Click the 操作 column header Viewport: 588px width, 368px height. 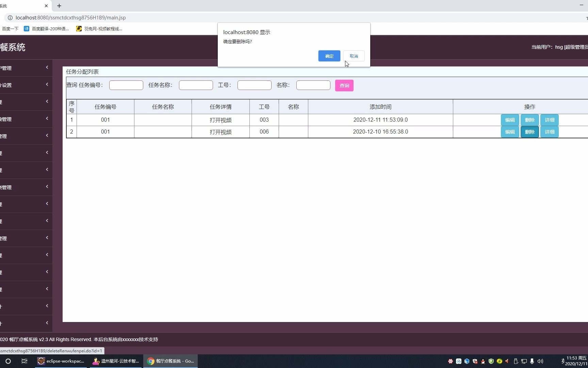pos(529,107)
